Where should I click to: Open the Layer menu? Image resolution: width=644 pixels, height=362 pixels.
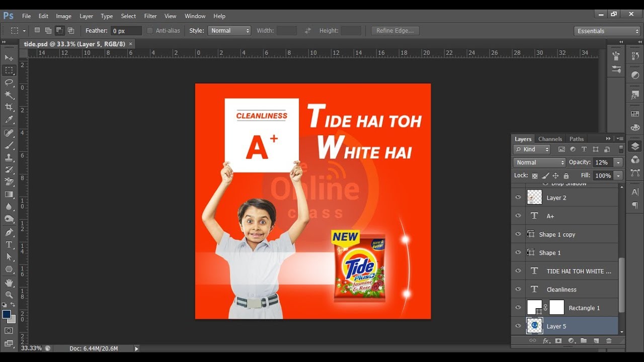coord(86,16)
